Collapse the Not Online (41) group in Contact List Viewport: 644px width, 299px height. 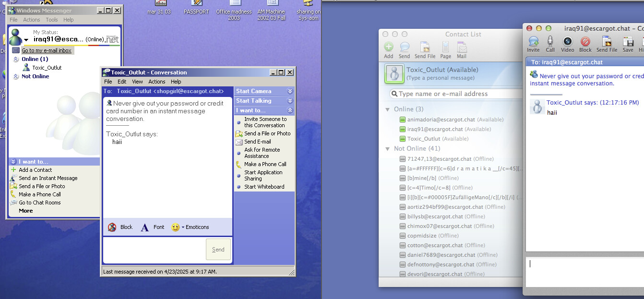click(388, 149)
